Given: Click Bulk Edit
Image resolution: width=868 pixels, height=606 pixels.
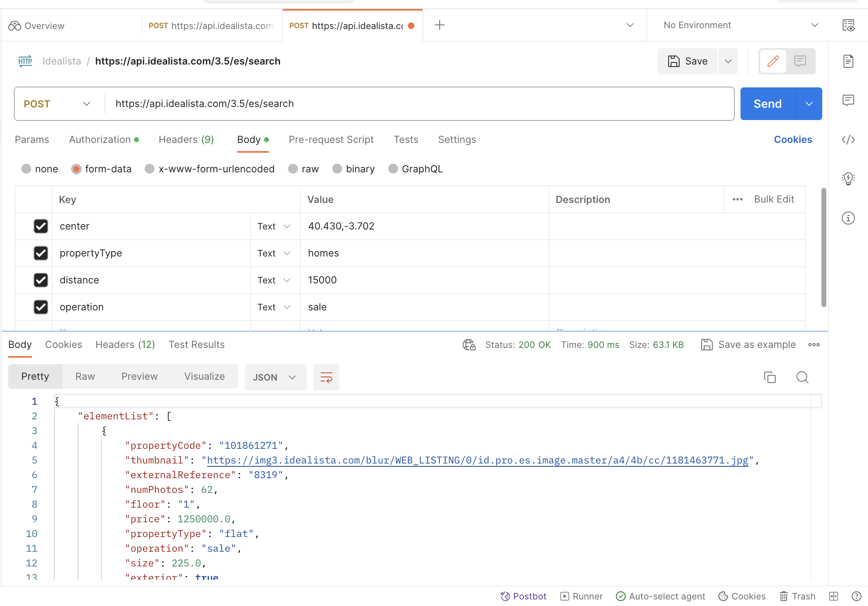Looking at the screenshot, I should [774, 199].
